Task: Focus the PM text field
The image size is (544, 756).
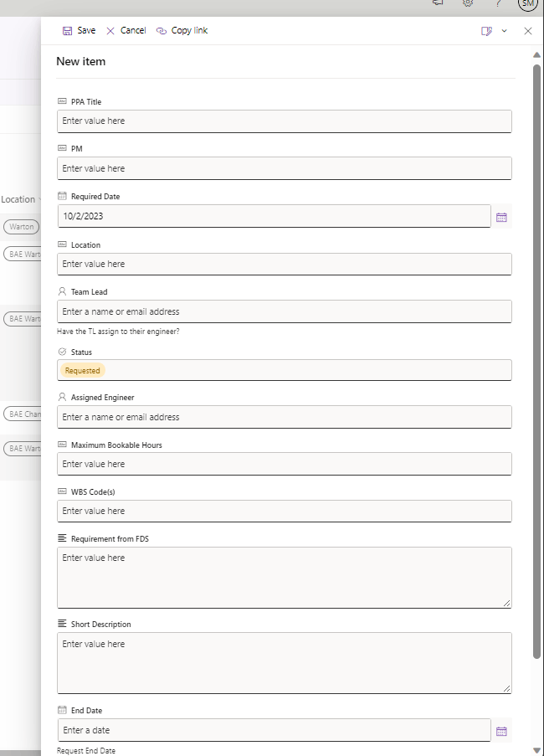Action: point(284,168)
